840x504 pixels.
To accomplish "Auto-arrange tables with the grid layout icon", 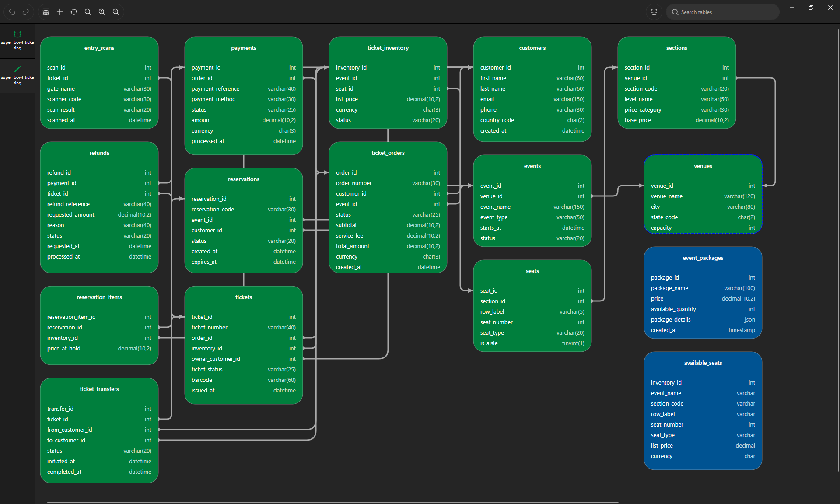I will pos(46,12).
